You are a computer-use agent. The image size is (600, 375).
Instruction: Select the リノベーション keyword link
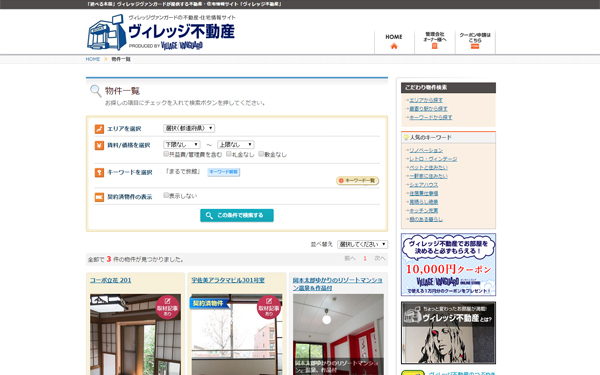pos(426,150)
